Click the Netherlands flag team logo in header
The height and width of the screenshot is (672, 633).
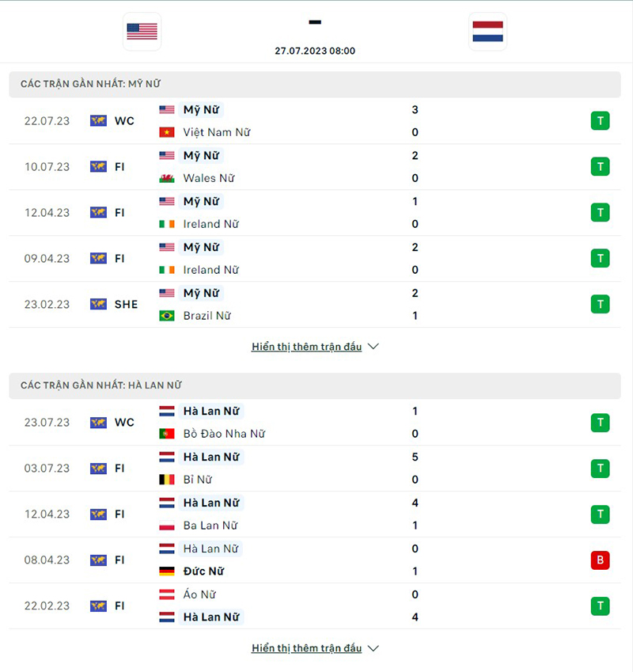tap(488, 32)
